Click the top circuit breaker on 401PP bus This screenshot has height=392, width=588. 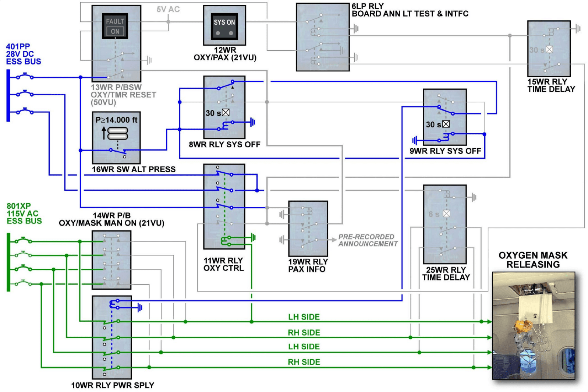pyautogui.click(x=25, y=76)
